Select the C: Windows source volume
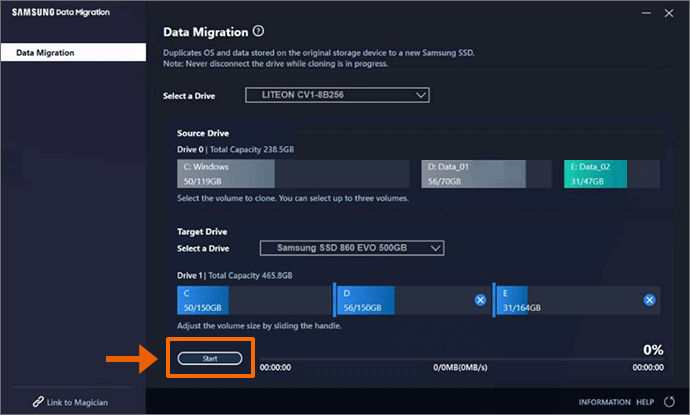The image size is (690, 415). pyautogui.click(x=293, y=174)
